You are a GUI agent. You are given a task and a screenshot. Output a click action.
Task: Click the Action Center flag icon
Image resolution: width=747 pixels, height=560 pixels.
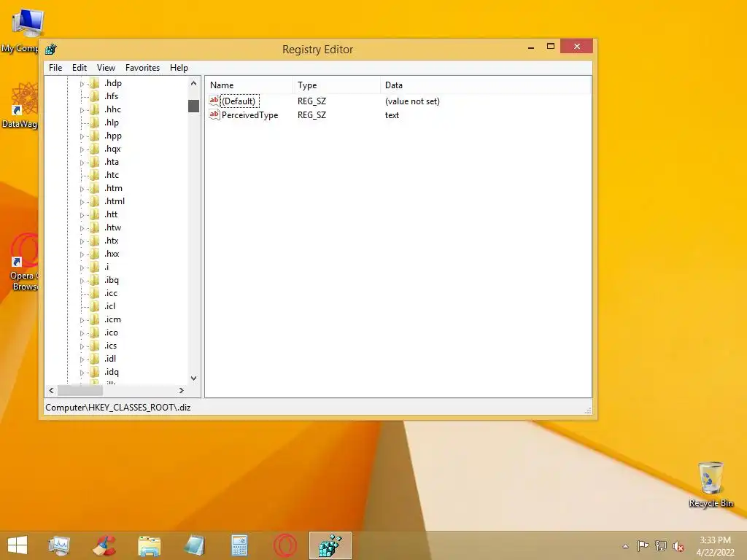(x=643, y=545)
